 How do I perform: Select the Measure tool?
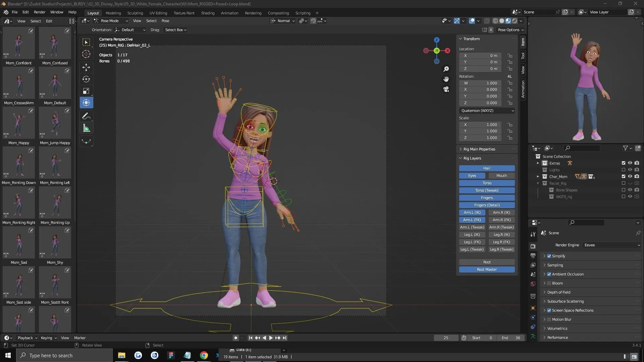click(86, 128)
